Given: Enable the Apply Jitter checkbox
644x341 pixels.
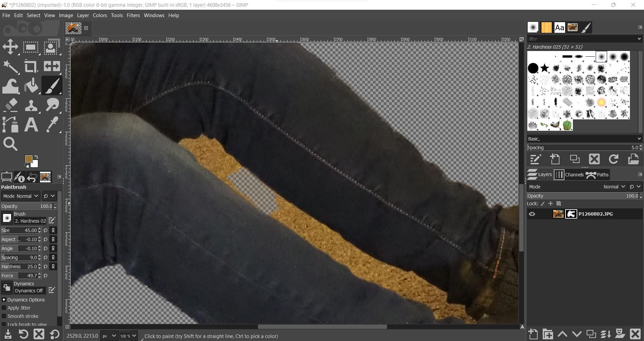Looking at the screenshot, I should click(4, 308).
